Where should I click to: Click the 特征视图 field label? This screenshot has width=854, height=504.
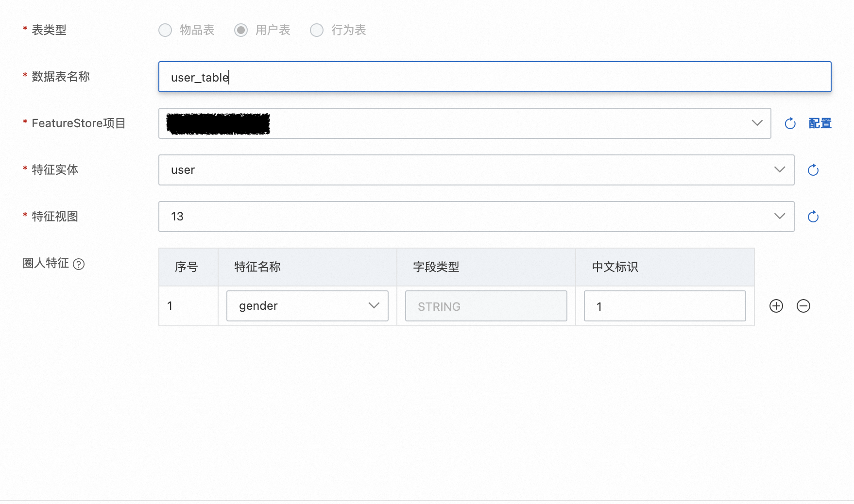[x=55, y=217]
